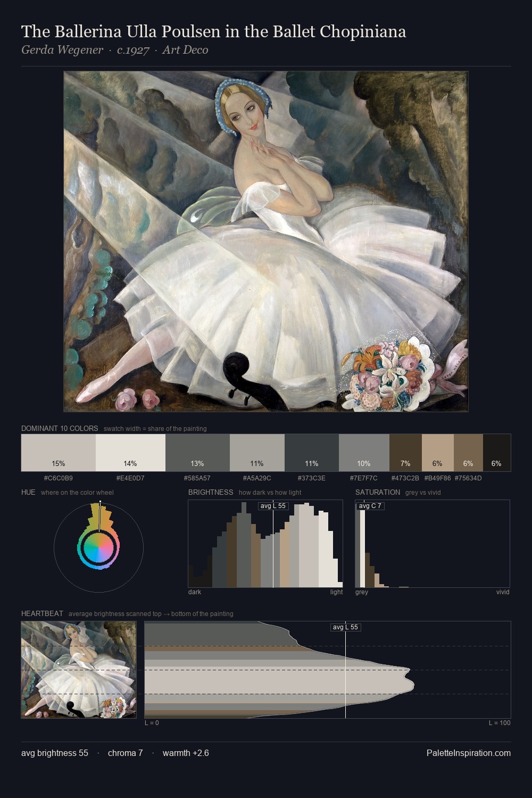Click the footer text 'avg brightness 55'
Screen dimensions: 532x798
coord(55,753)
